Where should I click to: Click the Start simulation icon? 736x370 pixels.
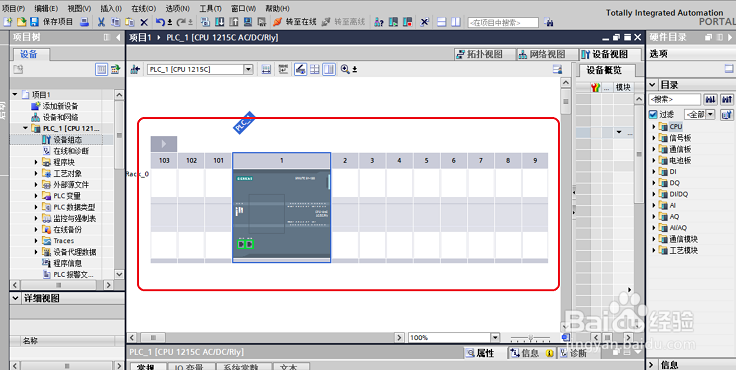coord(248,22)
